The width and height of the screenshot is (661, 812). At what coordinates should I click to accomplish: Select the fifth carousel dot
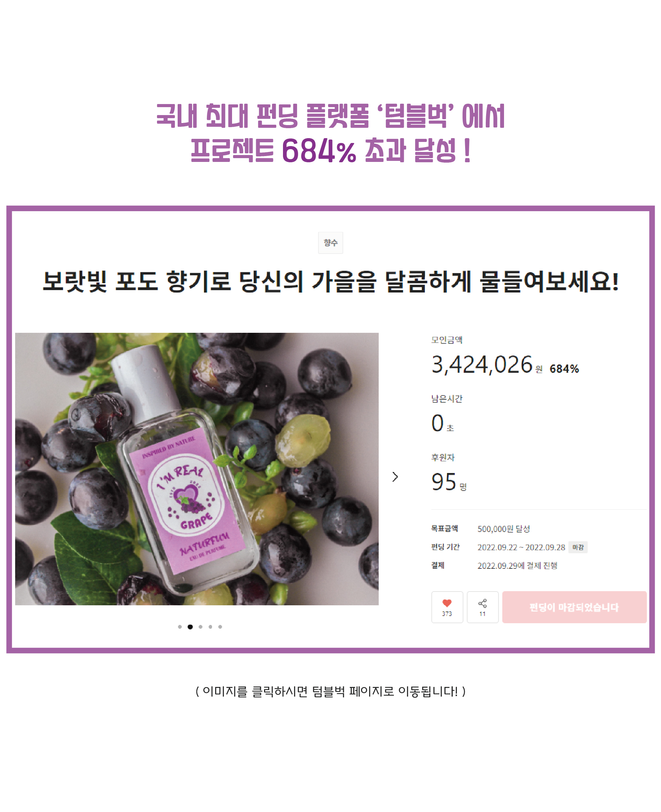coord(220,627)
